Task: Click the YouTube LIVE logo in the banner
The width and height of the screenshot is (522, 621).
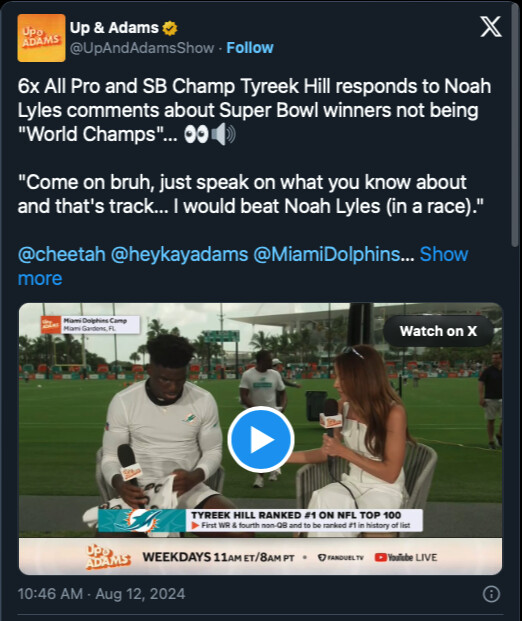Action: [406, 557]
